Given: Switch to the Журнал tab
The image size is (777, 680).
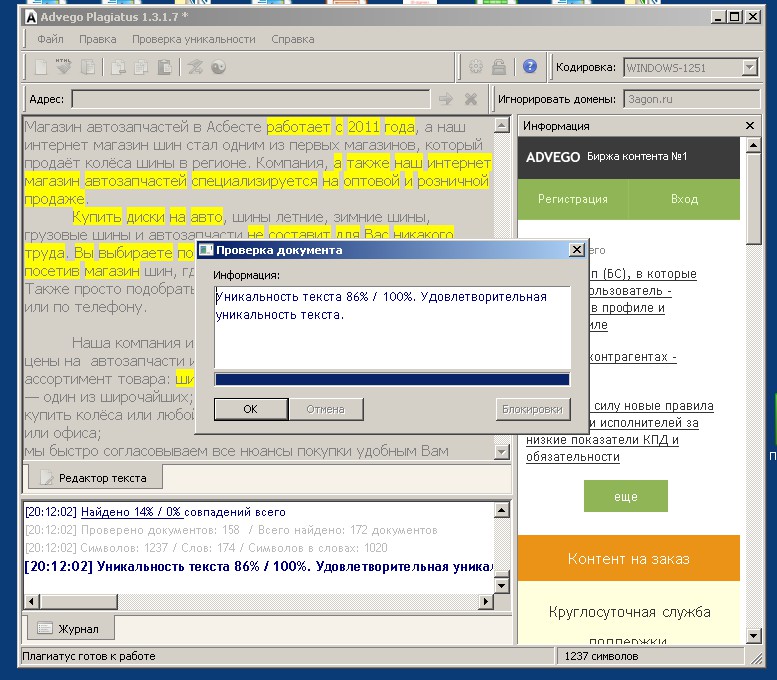Looking at the screenshot, I should (69, 628).
